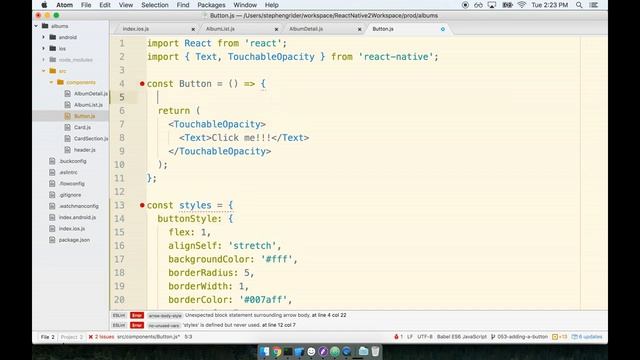Jump to 'at line 12 col 7'
The width and height of the screenshot is (640, 360).
tap(279, 325)
